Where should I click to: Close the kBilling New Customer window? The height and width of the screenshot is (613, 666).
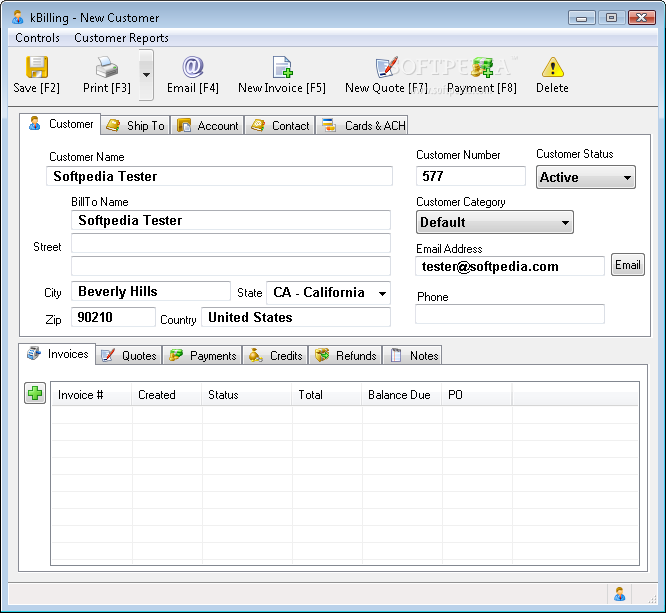[x=642, y=18]
